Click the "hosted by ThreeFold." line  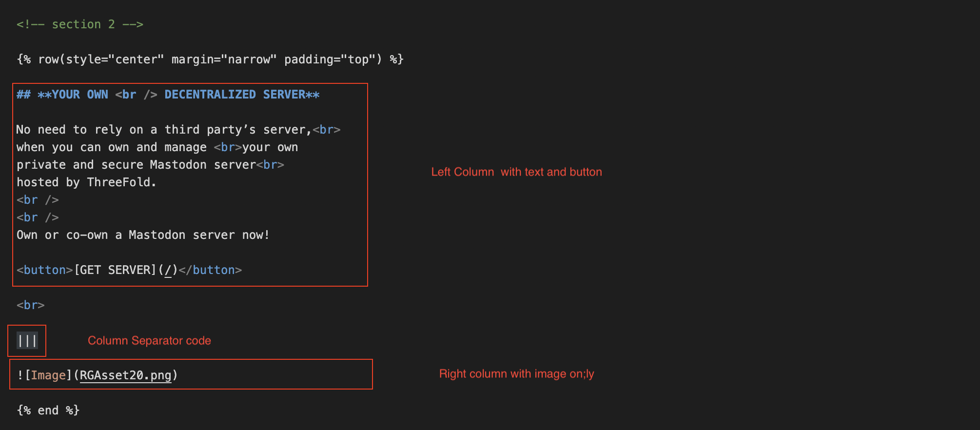point(86,182)
